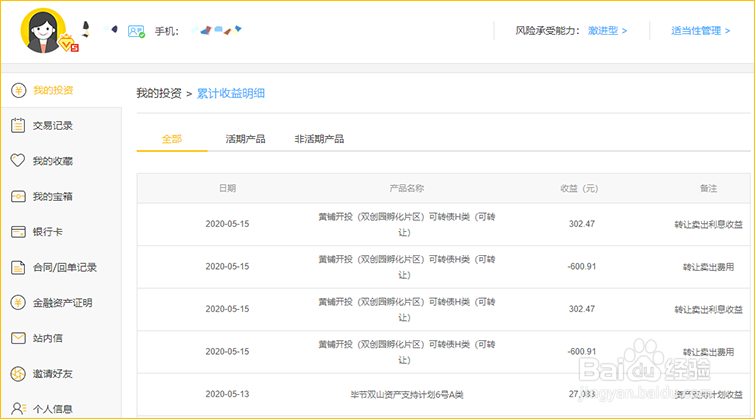Click the 日期 column header

[227, 188]
